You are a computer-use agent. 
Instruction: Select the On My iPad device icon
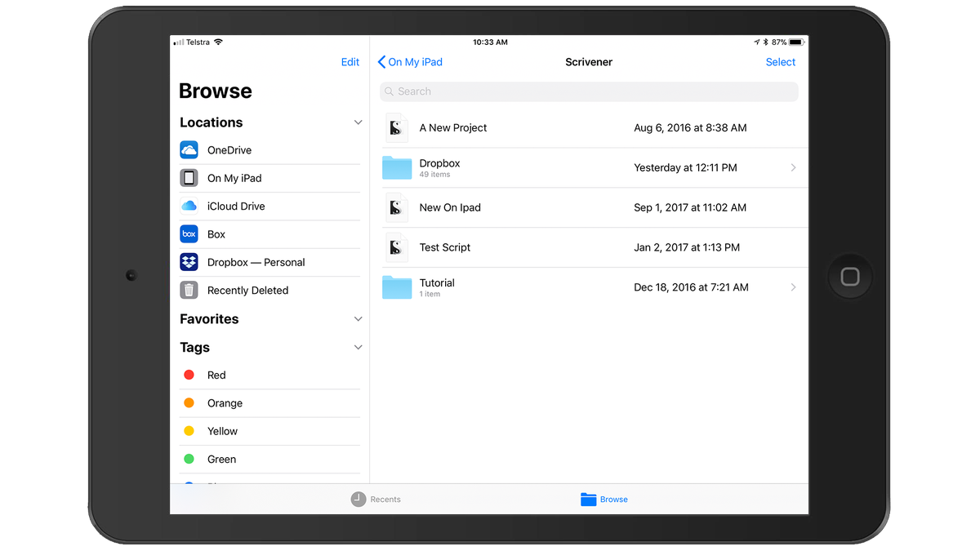189,178
